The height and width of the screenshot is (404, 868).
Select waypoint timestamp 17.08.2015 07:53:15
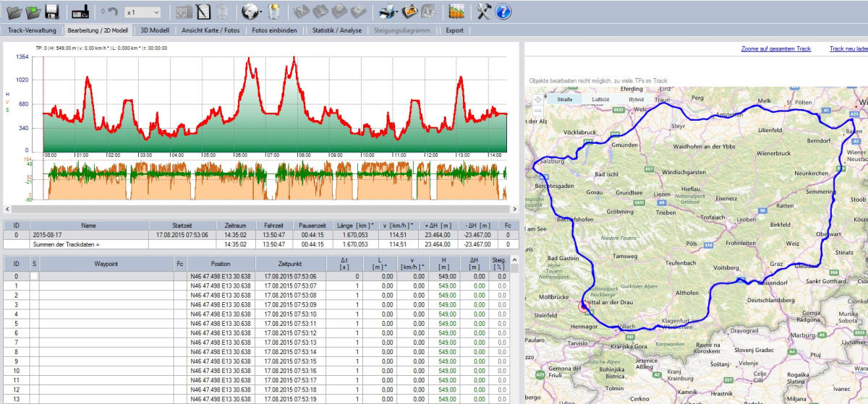291,361
